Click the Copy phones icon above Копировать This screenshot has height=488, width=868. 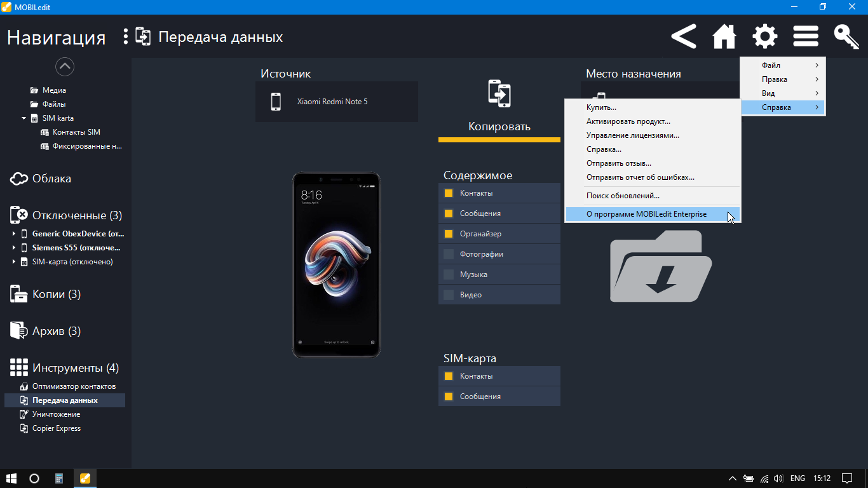coord(499,93)
